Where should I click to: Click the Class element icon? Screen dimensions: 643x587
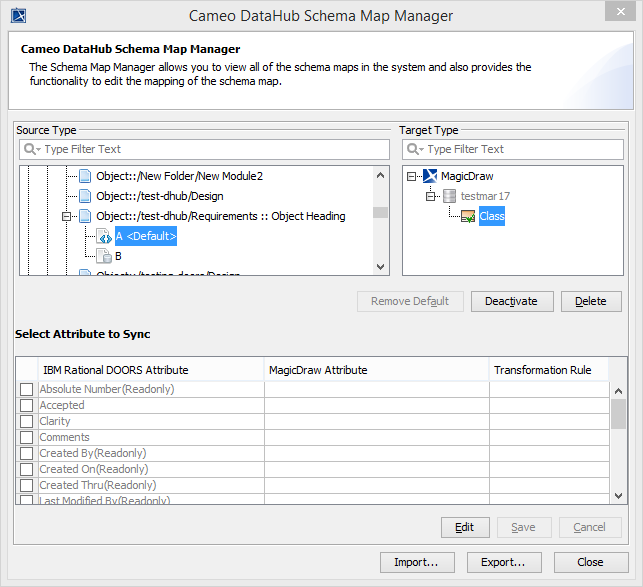pos(467,217)
